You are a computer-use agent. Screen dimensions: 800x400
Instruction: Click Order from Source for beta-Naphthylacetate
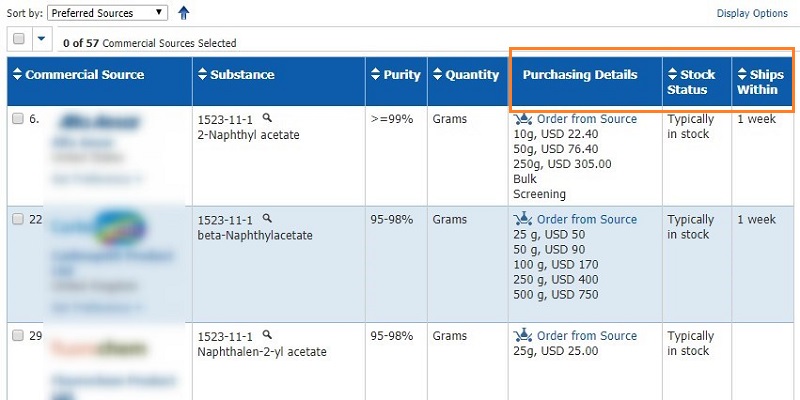586,219
